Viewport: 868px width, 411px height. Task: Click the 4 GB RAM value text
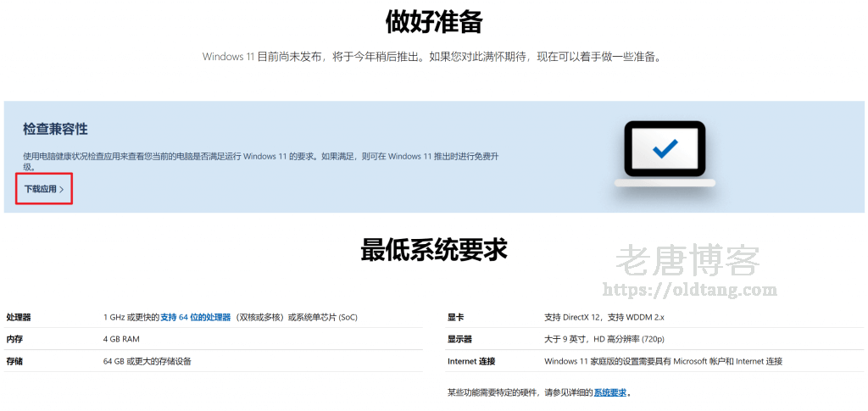coord(121,339)
